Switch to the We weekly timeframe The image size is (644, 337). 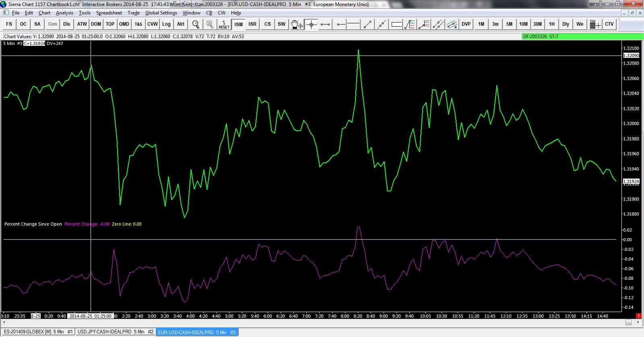580,24
